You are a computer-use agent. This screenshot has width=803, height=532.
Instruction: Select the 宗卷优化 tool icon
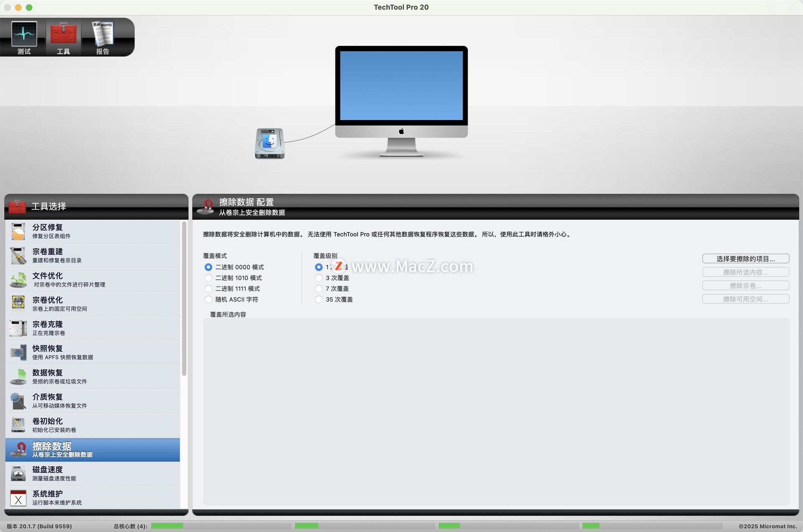point(18,304)
